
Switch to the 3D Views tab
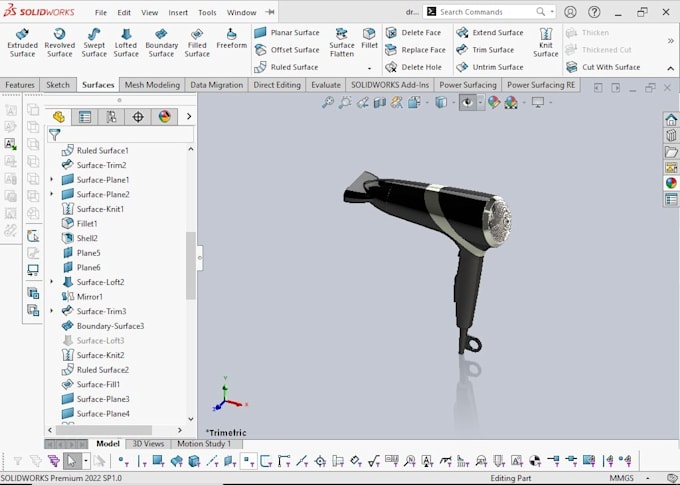148,444
